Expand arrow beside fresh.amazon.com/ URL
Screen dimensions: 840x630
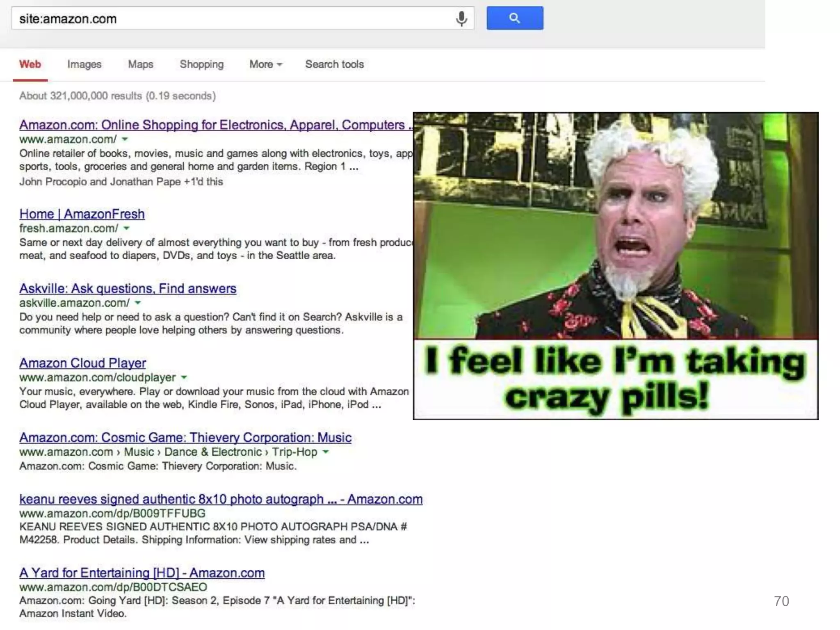pyautogui.click(x=127, y=228)
